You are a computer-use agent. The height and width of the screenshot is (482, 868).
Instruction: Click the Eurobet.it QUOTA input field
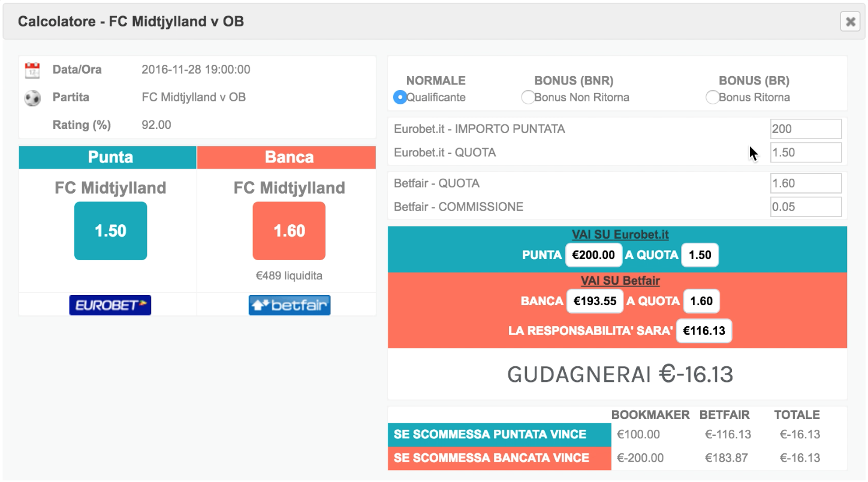point(806,153)
